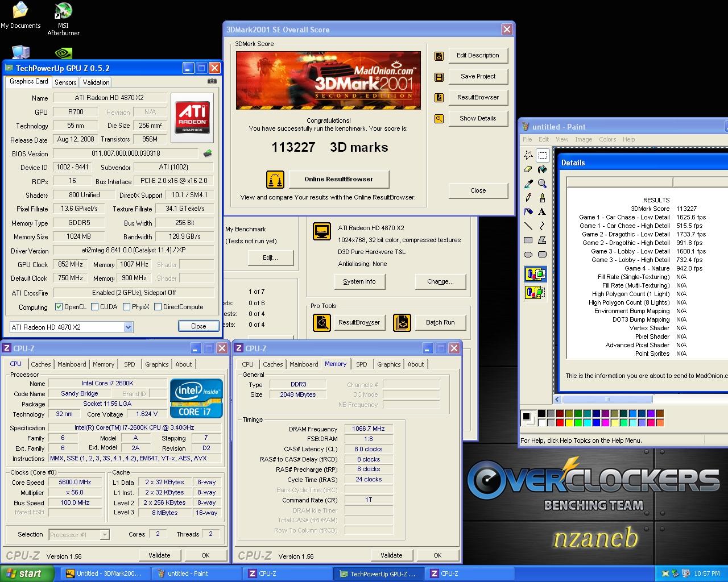The height and width of the screenshot is (582, 728).
Task: Choose the opaque selection option in Paint
Action: [x=535, y=274]
